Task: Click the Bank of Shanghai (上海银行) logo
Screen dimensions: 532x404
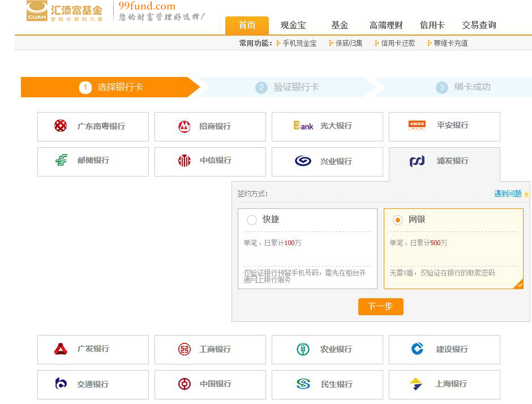Action: (417, 384)
